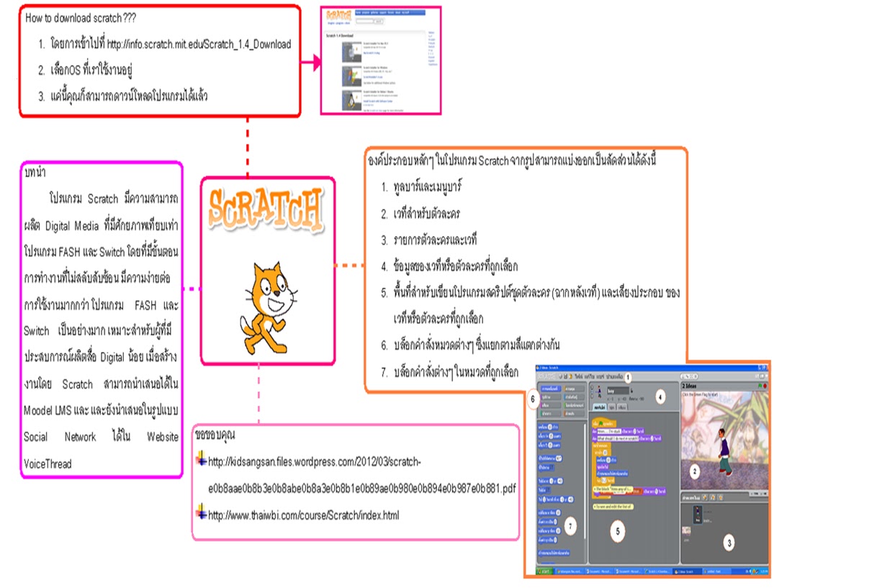Click the yellow "To see and edit the list of" comment

613,507
